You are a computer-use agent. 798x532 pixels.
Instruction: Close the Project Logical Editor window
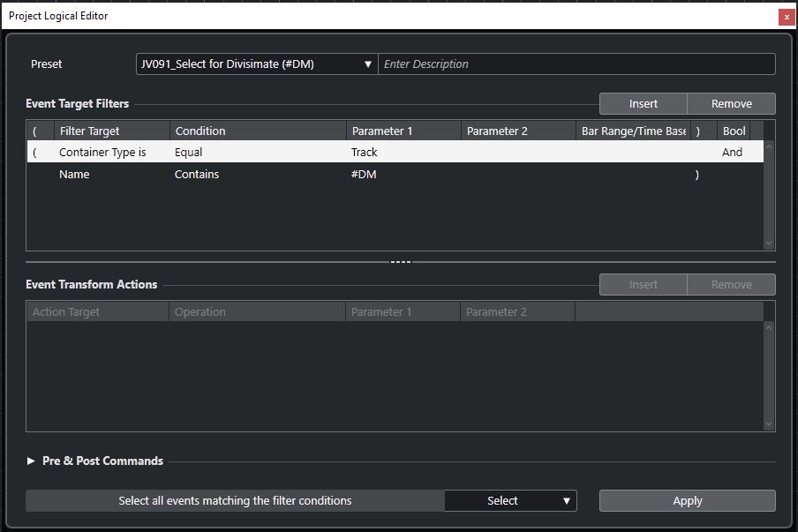coord(787,17)
